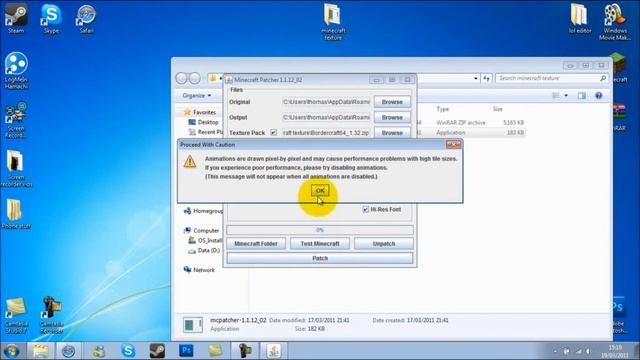Open the change view dropdown arrow
This screenshot has height=360, width=640.
(566, 96)
